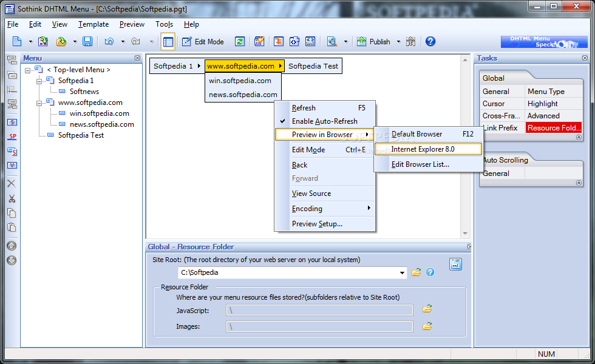Click the Save floppy disk icon

pyautogui.click(x=87, y=41)
